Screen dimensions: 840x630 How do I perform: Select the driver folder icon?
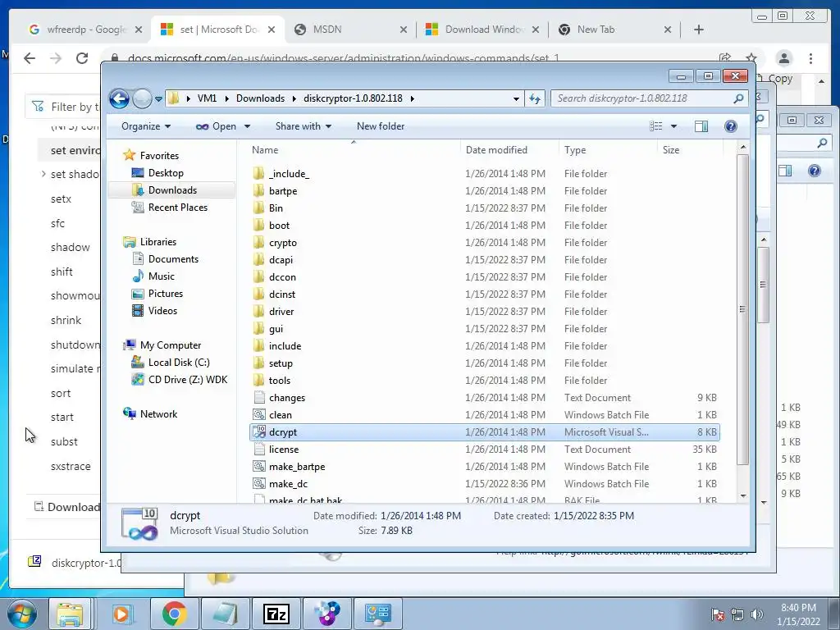point(258,311)
